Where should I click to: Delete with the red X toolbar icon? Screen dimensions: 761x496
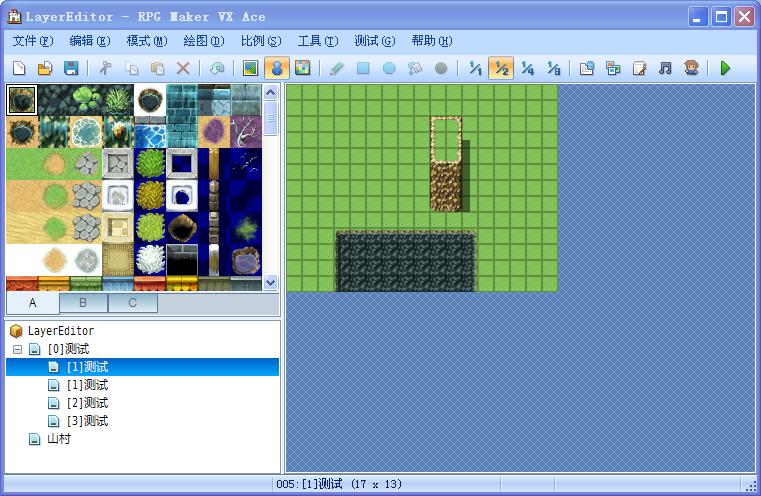pos(183,68)
